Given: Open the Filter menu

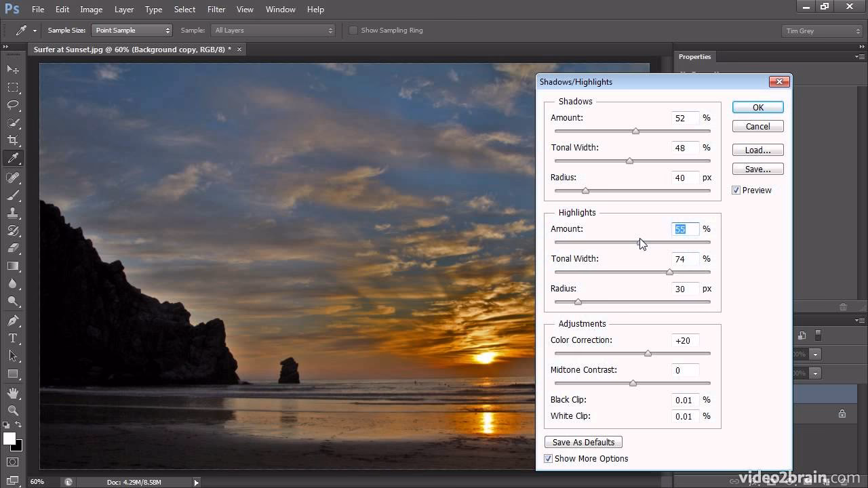Looking at the screenshot, I should [216, 9].
